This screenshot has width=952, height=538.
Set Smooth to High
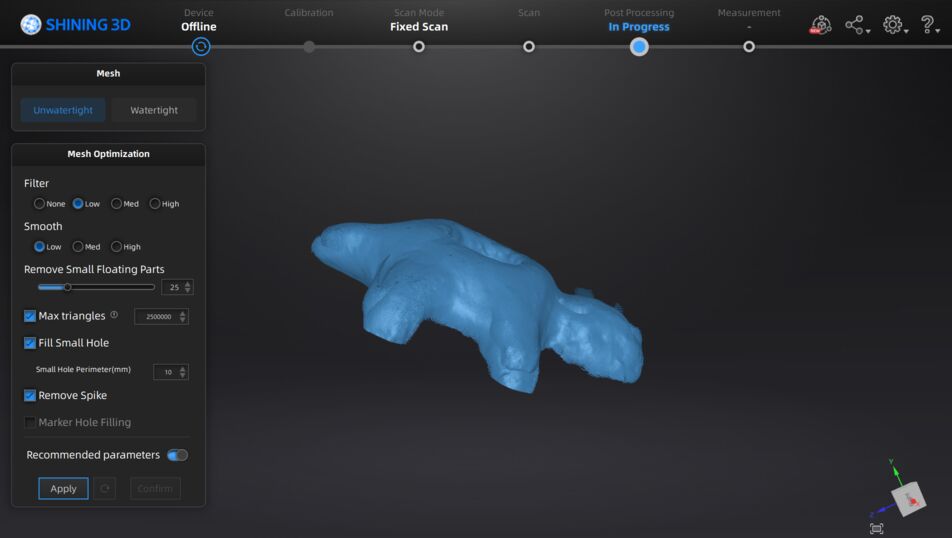click(x=117, y=247)
